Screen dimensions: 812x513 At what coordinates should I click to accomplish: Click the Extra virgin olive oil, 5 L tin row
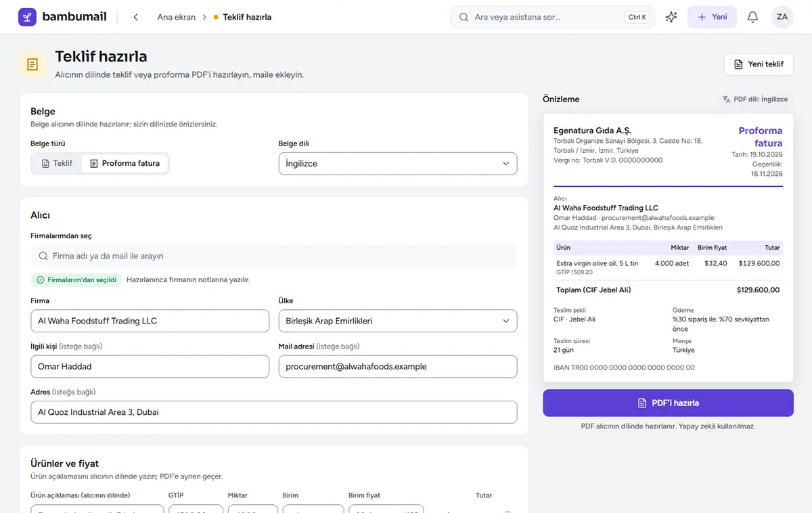click(668, 267)
